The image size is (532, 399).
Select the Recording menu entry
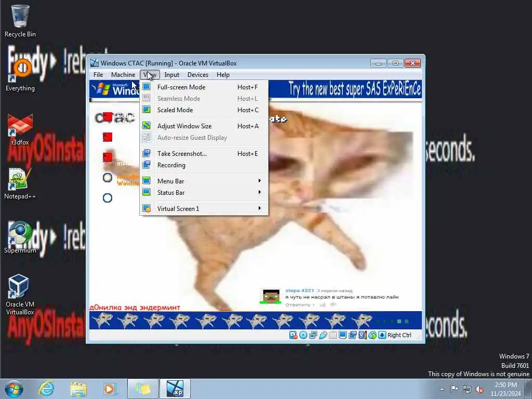pos(204,165)
